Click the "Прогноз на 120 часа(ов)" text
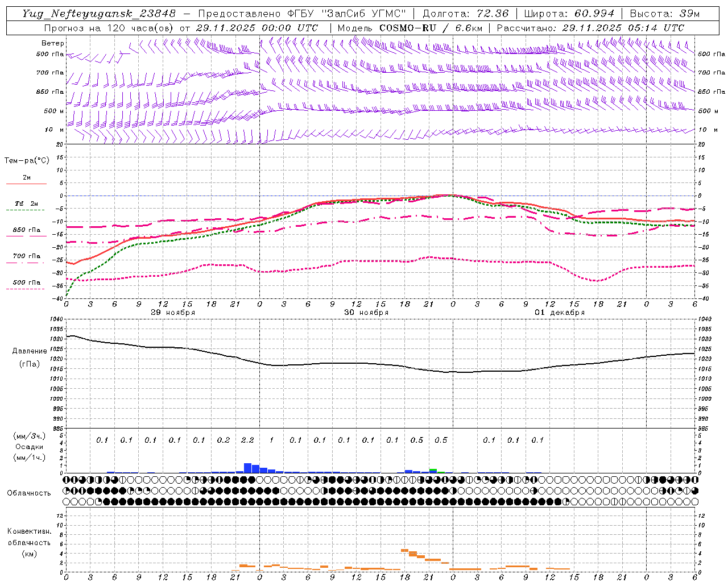 (109, 28)
